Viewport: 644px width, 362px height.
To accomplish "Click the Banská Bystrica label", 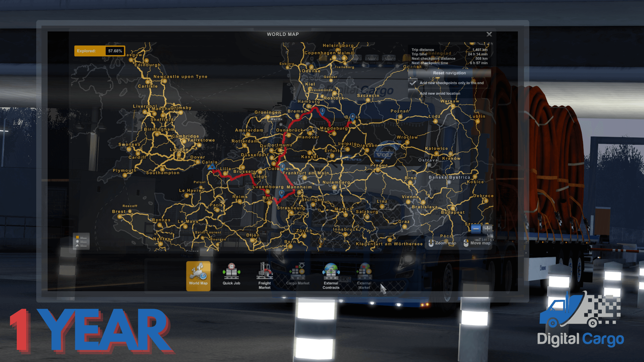I will click(449, 177).
